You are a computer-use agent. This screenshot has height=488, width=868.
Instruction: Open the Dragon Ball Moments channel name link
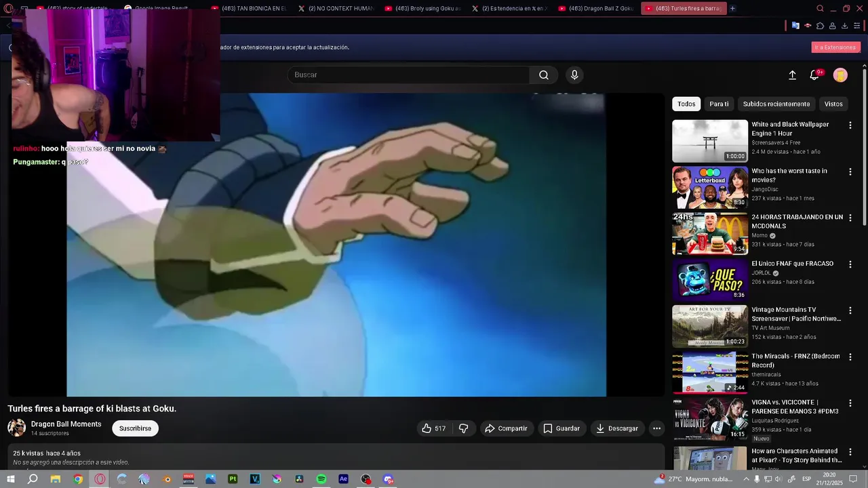(66, 424)
